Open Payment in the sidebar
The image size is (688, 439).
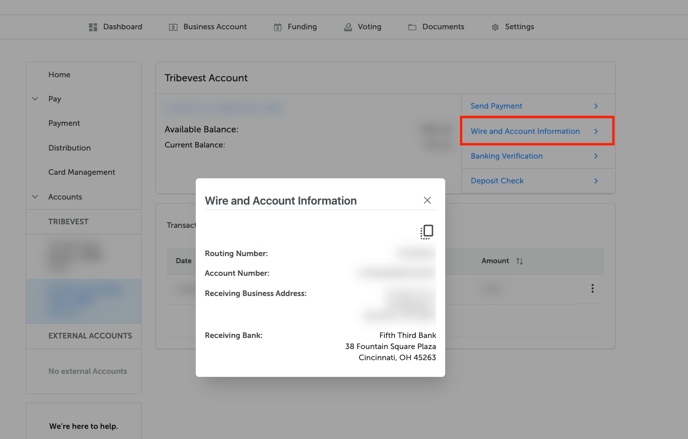(x=64, y=123)
